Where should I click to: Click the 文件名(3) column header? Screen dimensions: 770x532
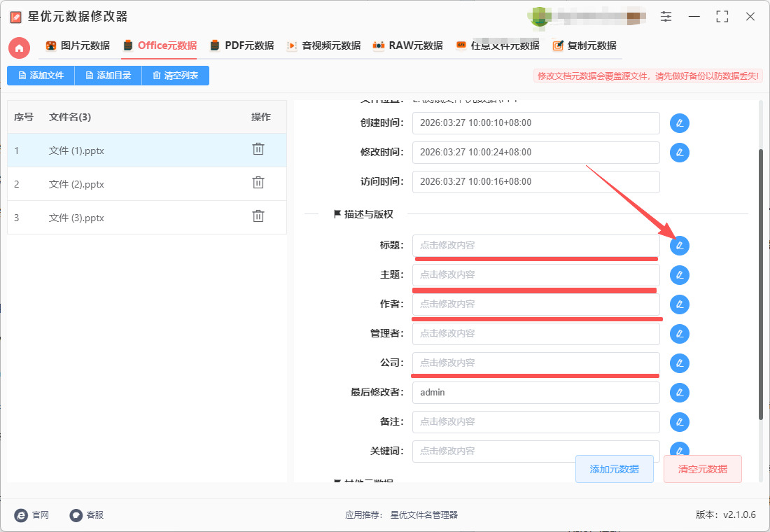point(70,117)
